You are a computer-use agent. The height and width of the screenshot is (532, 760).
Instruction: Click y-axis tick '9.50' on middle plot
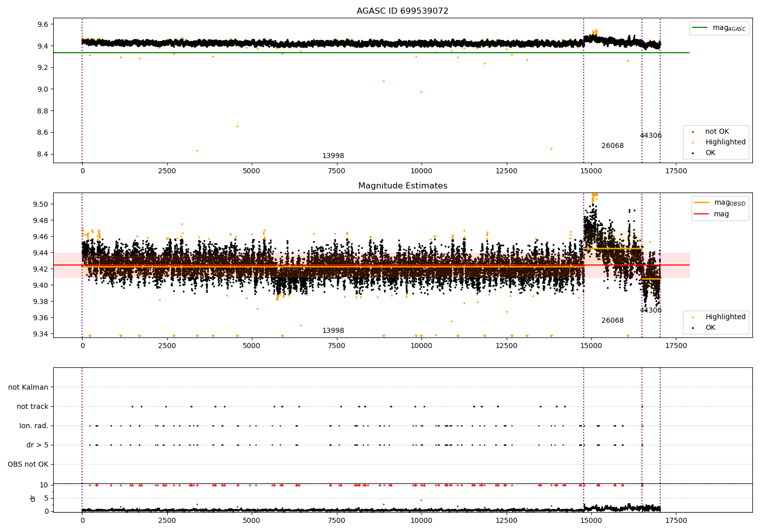coord(41,204)
